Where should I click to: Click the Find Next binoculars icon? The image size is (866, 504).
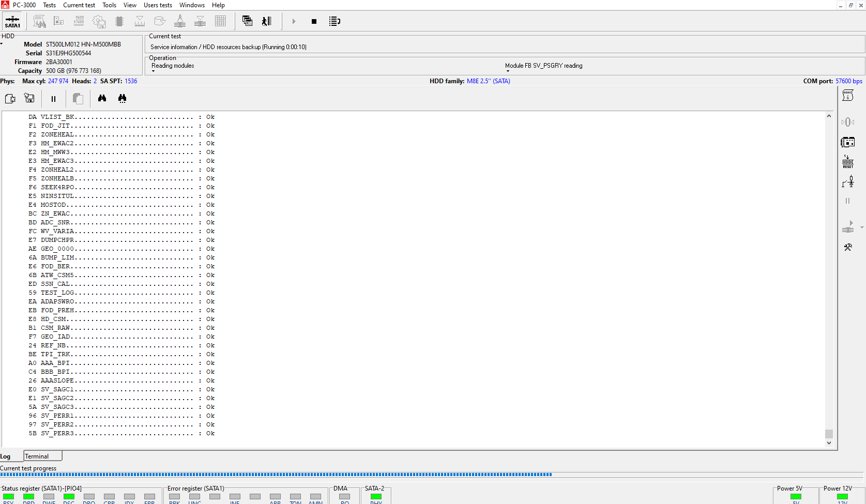pos(122,98)
